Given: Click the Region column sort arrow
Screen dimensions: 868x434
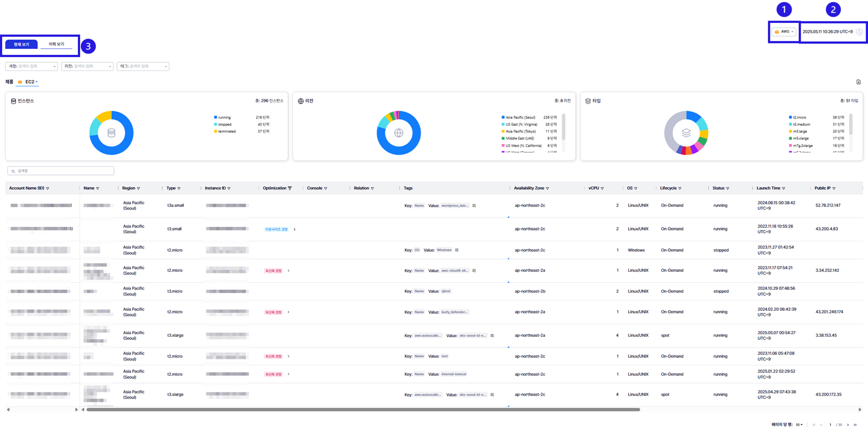Looking at the screenshot, I should [x=138, y=189].
